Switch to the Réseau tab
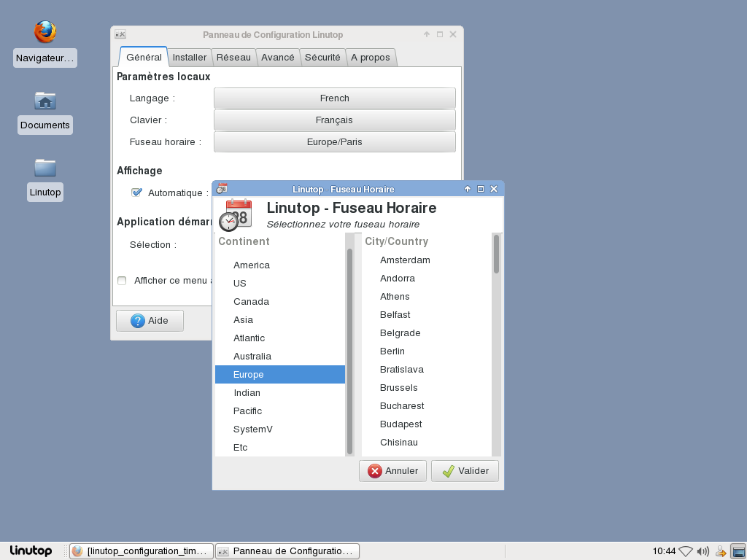This screenshot has width=747, height=560. (233, 58)
